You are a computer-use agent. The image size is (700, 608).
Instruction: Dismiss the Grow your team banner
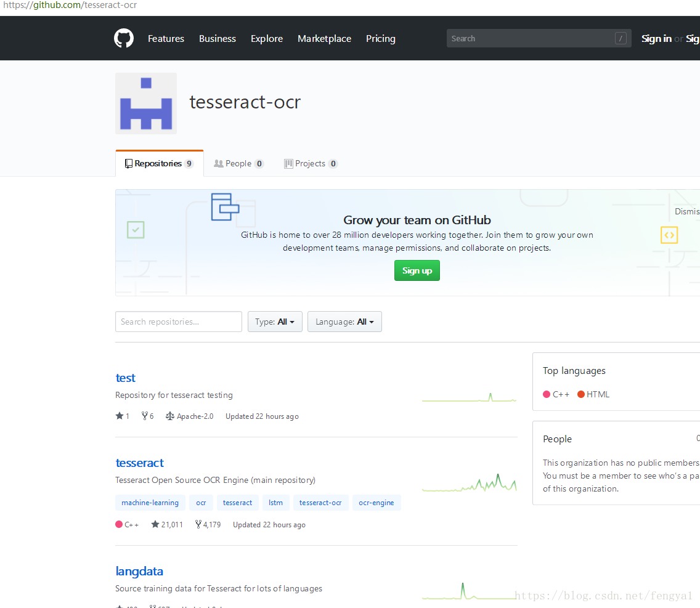pyautogui.click(x=687, y=211)
